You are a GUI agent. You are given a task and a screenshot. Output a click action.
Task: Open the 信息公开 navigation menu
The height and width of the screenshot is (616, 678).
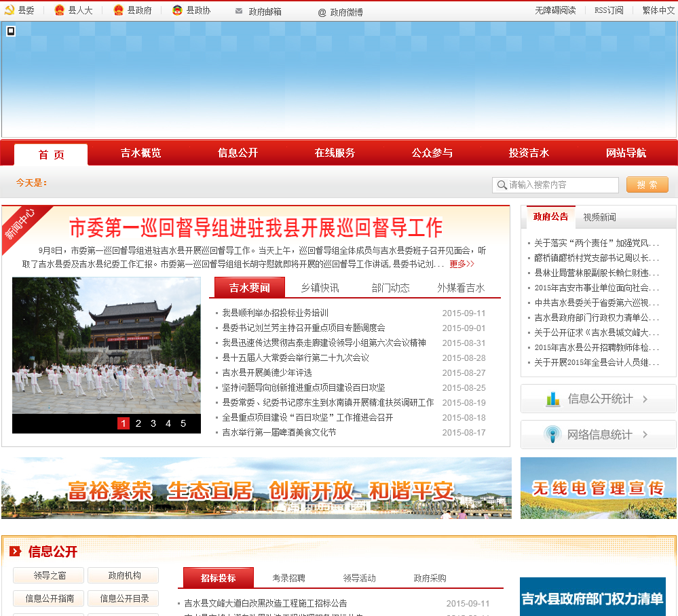238,153
